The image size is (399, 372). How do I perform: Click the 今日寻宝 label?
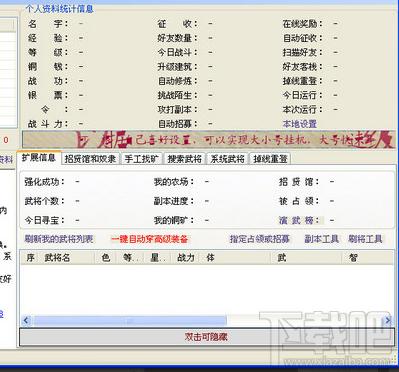click(45, 220)
